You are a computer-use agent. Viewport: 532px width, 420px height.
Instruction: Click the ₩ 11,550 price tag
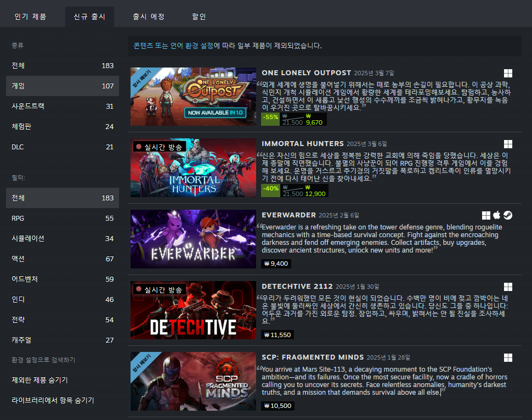(x=278, y=335)
